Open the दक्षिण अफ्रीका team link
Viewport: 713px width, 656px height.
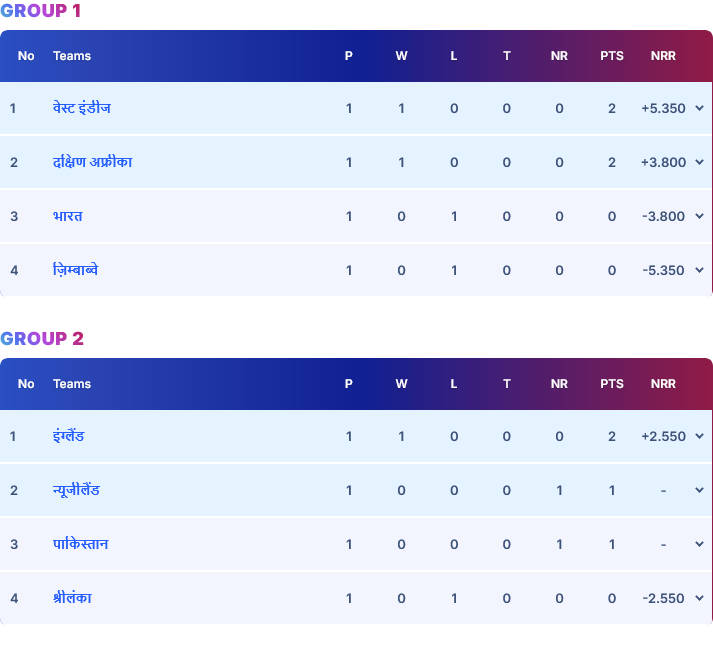(x=92, y=162)
